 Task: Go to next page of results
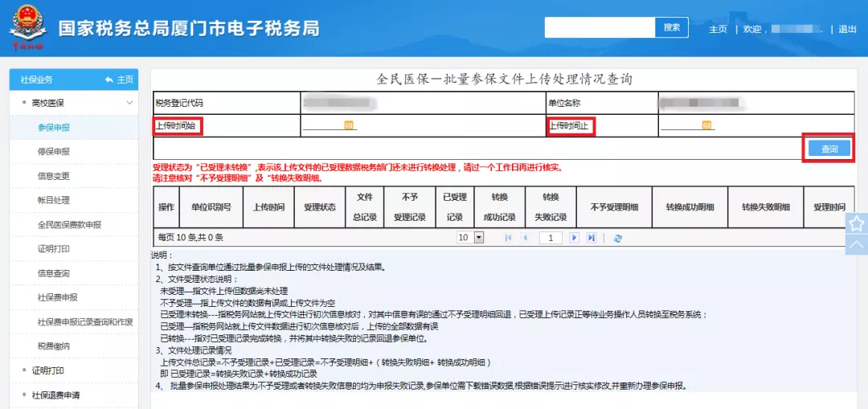(575, 237)
